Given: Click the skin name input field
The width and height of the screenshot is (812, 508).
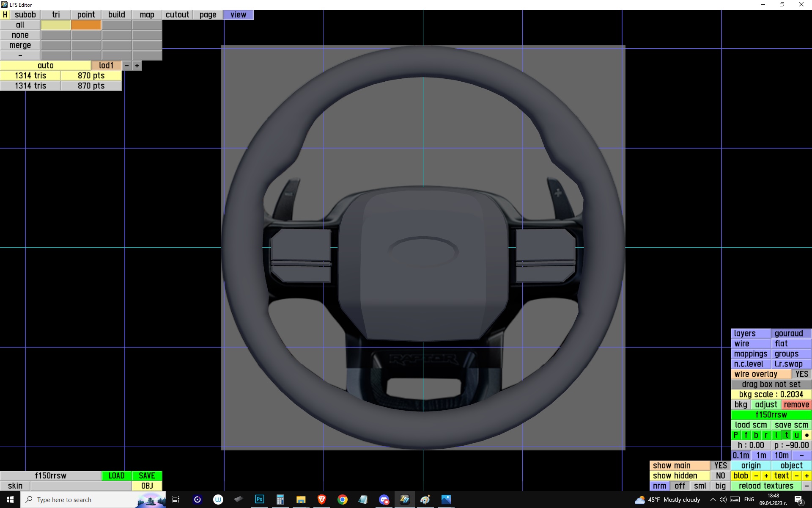Looking at the screenshot, I should [81, 486].
